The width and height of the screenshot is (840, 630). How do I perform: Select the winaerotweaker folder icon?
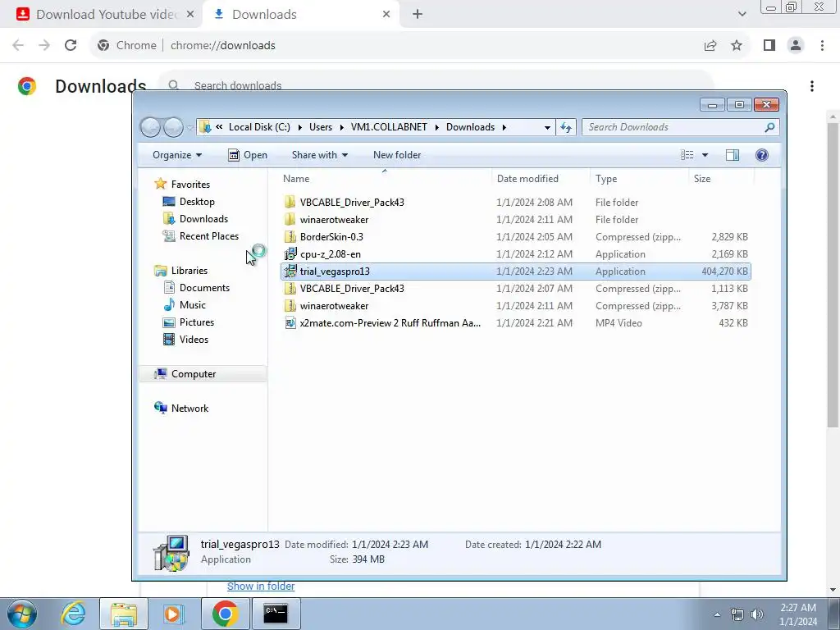(x=290, y=219)
